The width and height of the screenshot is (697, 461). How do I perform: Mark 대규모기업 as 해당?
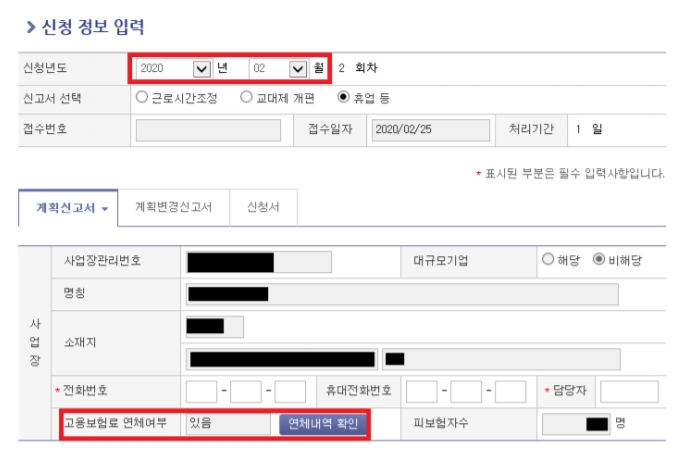click(547, 259)
